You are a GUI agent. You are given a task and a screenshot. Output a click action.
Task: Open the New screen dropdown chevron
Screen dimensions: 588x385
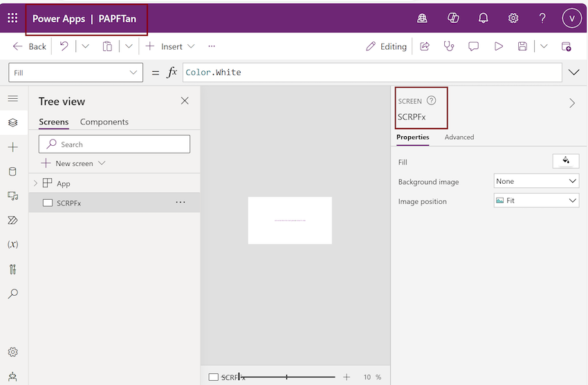point(102,163)
